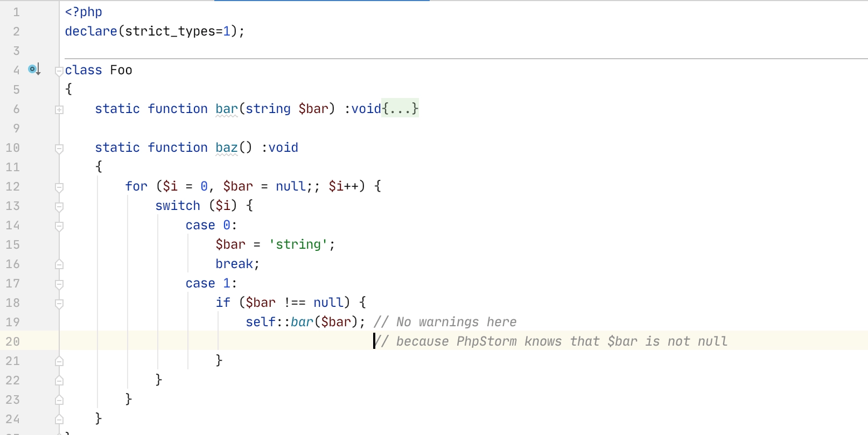Click the <?php opening tag
This screenshot has height=435, width=868.
pyautogui.click(x=83, y=12)
